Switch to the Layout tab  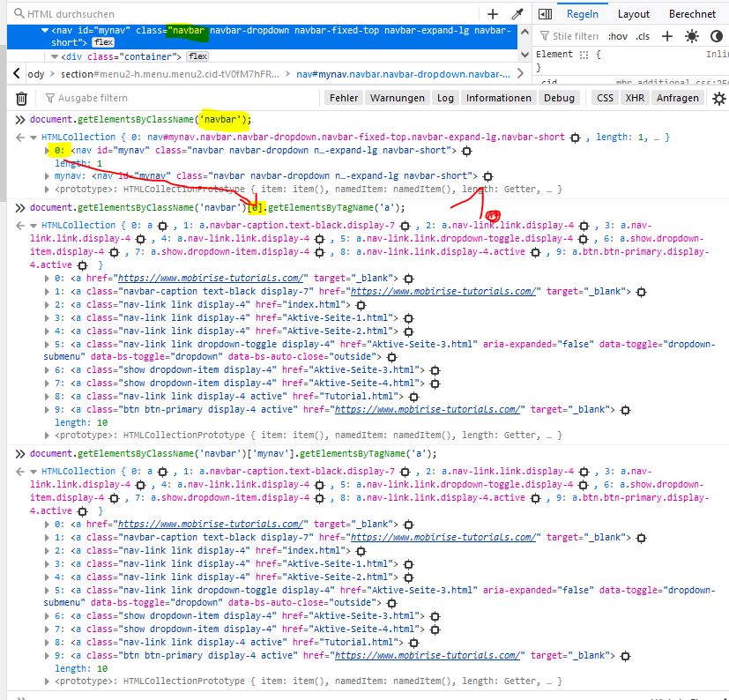pyautogui.click(x=633, y=14)
